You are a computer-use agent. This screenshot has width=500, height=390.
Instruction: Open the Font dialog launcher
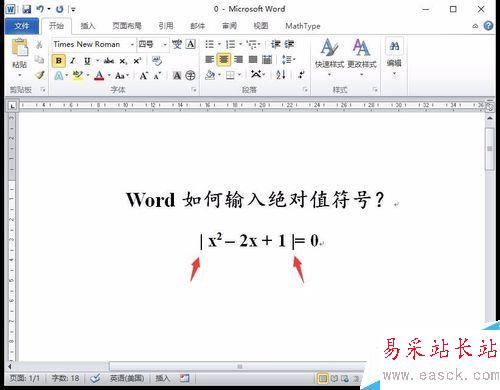click(194, 90)
